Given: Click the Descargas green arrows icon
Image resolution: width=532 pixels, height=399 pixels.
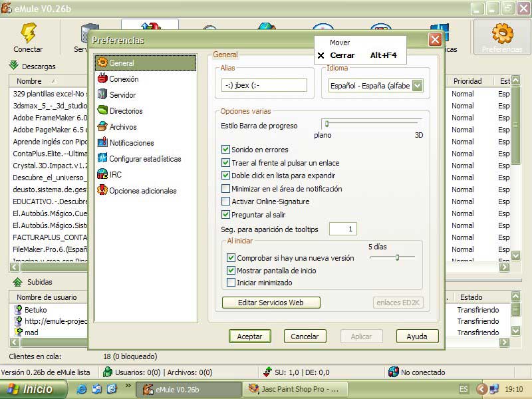Looking at the screenshot, I should pyautogui.click(x=13, y=65).
